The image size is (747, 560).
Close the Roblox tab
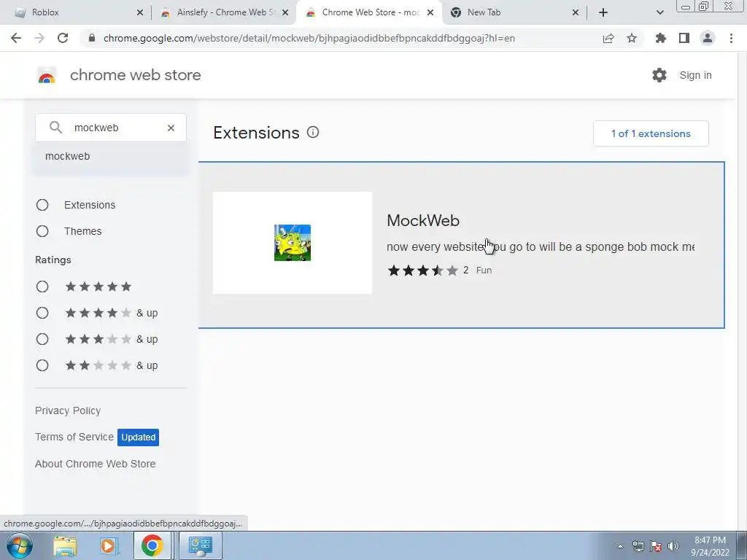(139, 13)
